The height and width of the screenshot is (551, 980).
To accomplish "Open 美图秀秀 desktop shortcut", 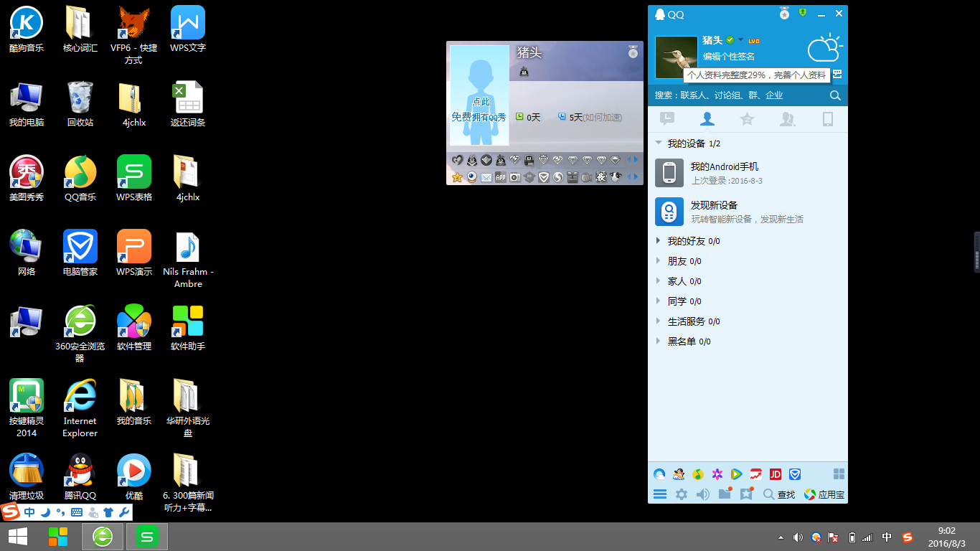I will click(27, 179).
